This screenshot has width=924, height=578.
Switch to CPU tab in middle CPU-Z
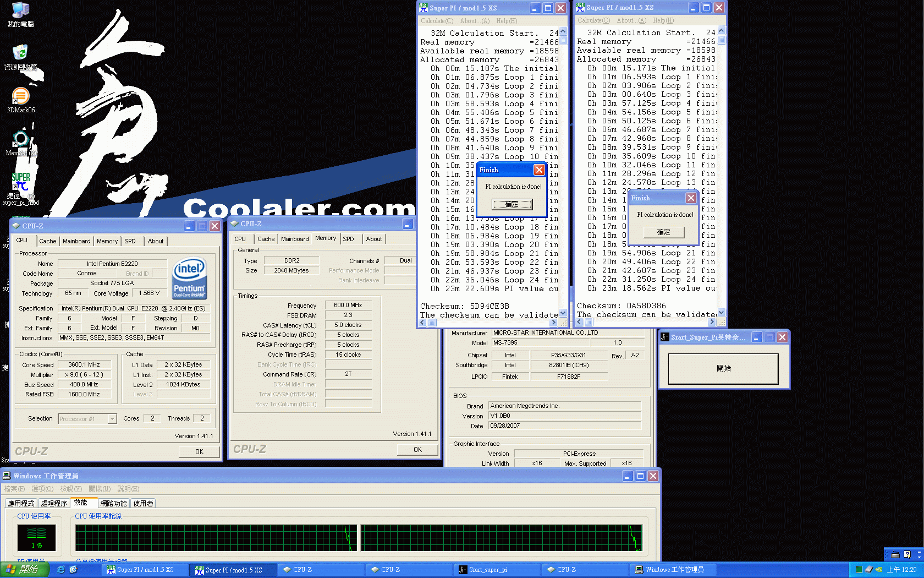tap(240, 239)
